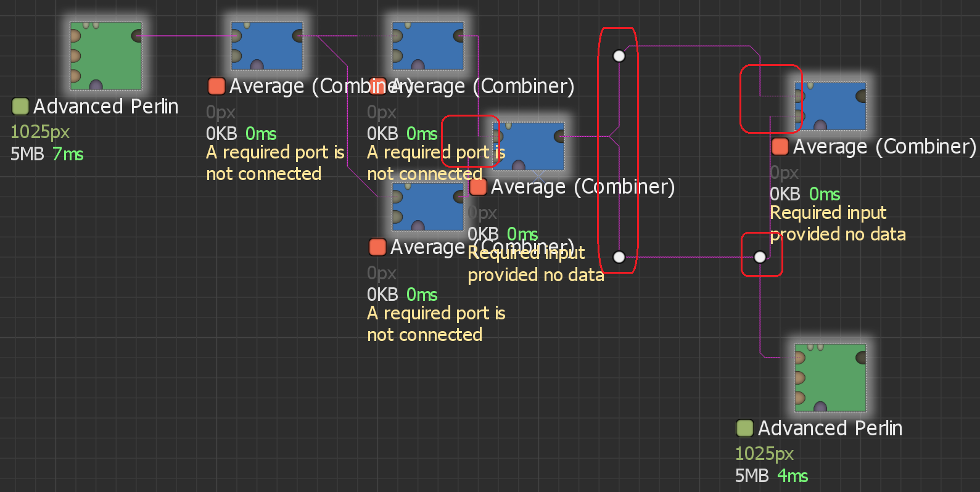Click green status square beside 7ms Advanced Perlin
Screen dimensions: 980x492
20,106
